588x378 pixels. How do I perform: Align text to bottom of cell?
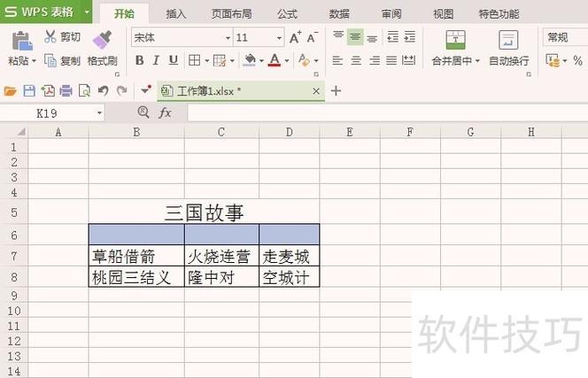click(x=372, y=38)
